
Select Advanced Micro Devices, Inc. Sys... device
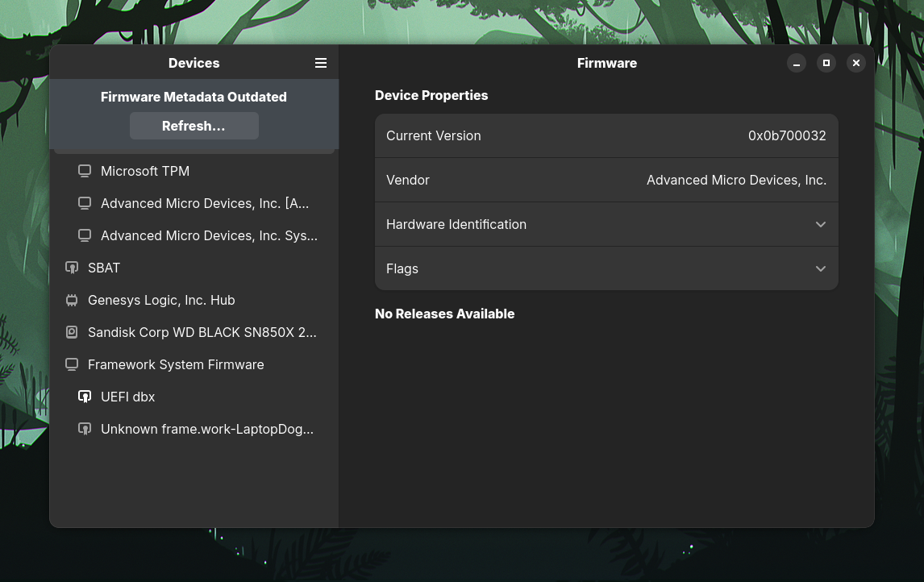click(208, 235)
